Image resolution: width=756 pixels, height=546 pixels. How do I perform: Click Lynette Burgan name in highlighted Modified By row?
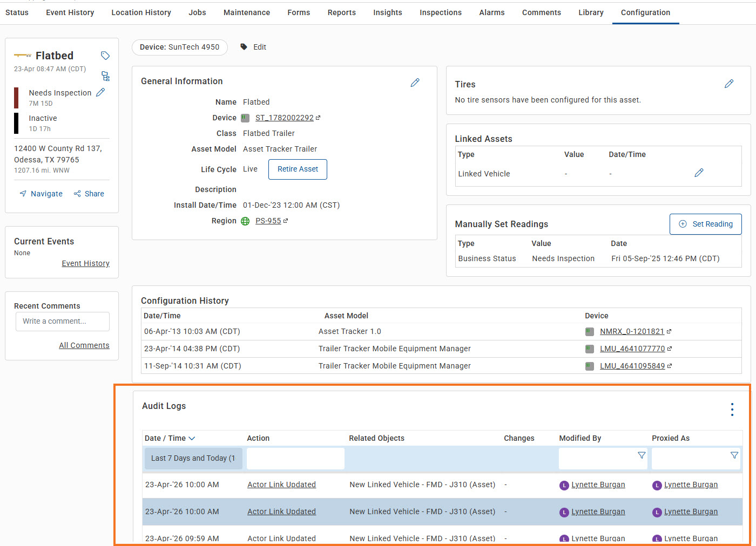click(x=598, y=511)
